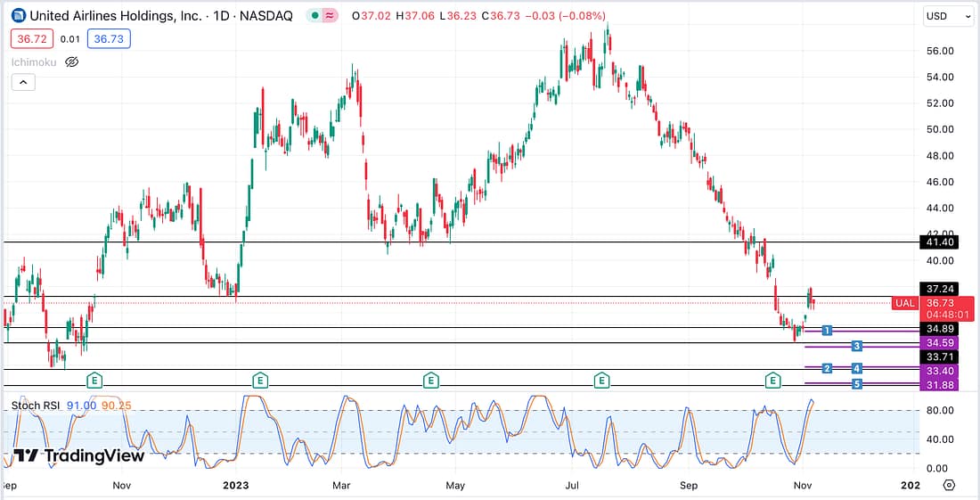Screen dimensions: 980x500
Task: Click the red 36.72 sell price button
Action: [31, 39]
